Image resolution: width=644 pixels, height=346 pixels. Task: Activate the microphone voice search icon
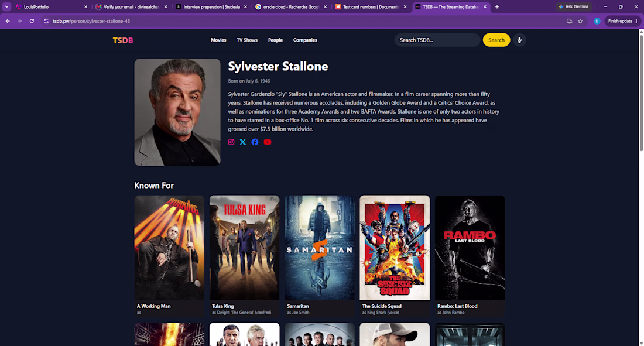(519, 40)
